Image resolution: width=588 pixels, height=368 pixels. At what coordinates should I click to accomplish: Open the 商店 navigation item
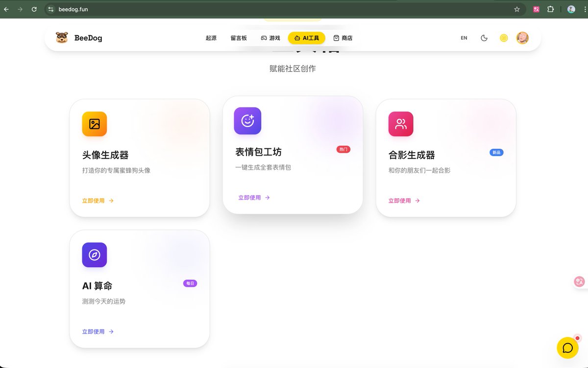pyautogui.click(x=343, y=38)
